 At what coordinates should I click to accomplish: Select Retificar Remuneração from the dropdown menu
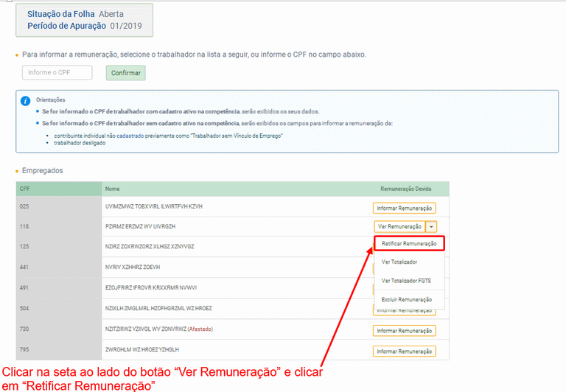409,244
